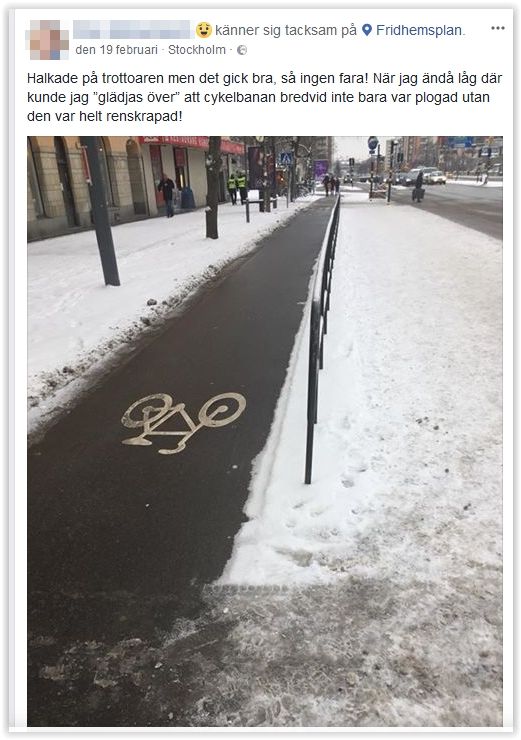This screenshot has height=740, width=521.
Task: Click the post text starting with "Halkade"
Action: pyautogui.click(x=265, y=97)
